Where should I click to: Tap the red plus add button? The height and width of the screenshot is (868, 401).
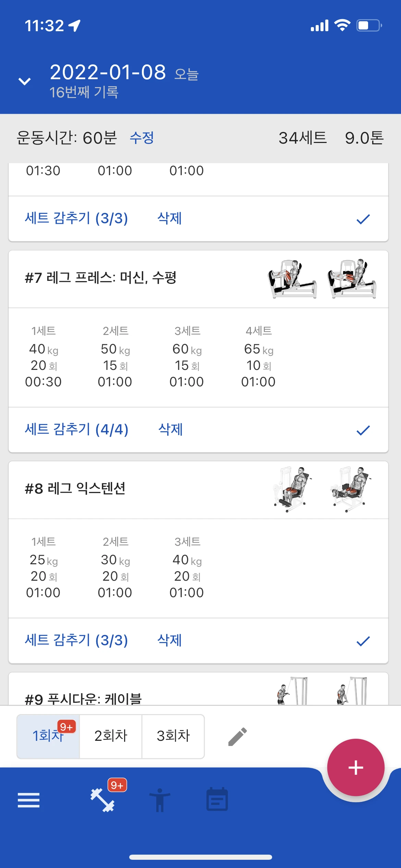pyautogui.click(x=356, y=768)
